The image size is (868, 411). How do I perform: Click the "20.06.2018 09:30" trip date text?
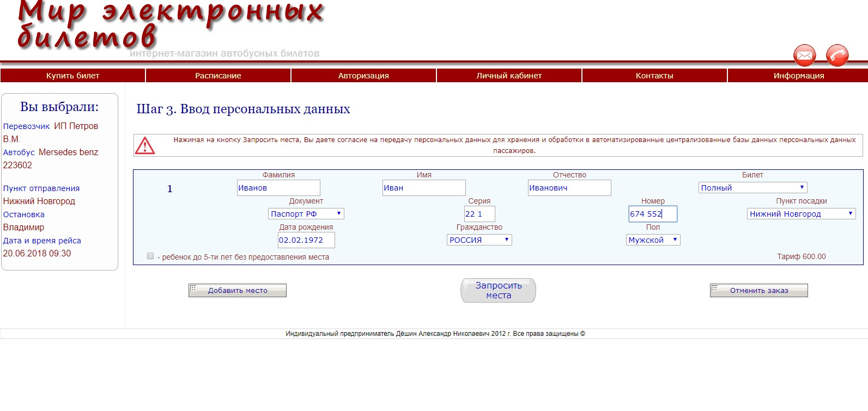click(37, 254)
